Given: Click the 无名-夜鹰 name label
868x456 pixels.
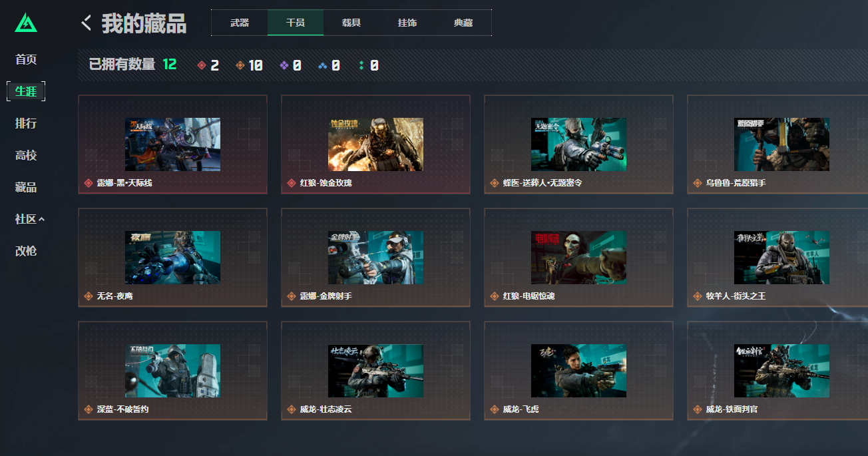Looking at the screenshot, I should point(114,296).
